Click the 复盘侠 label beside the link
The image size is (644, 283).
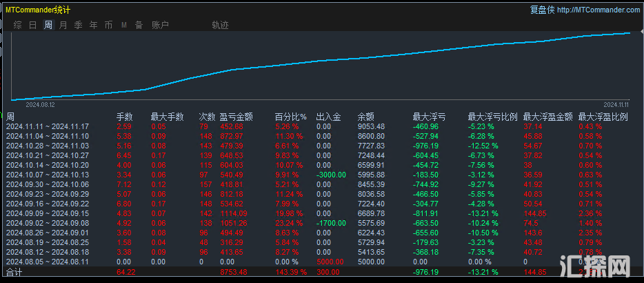click(x=543, y=10)
